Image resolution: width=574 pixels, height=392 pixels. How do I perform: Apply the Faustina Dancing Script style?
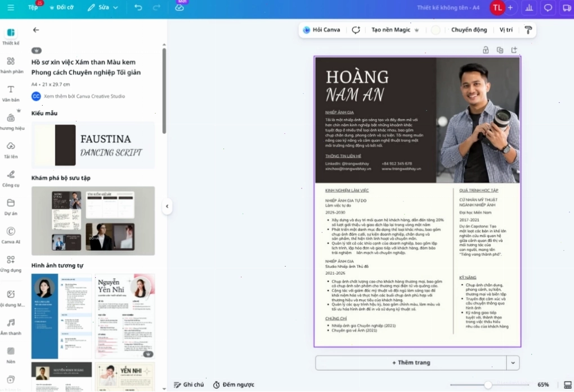pyautogui.click(x=93, y=145)
